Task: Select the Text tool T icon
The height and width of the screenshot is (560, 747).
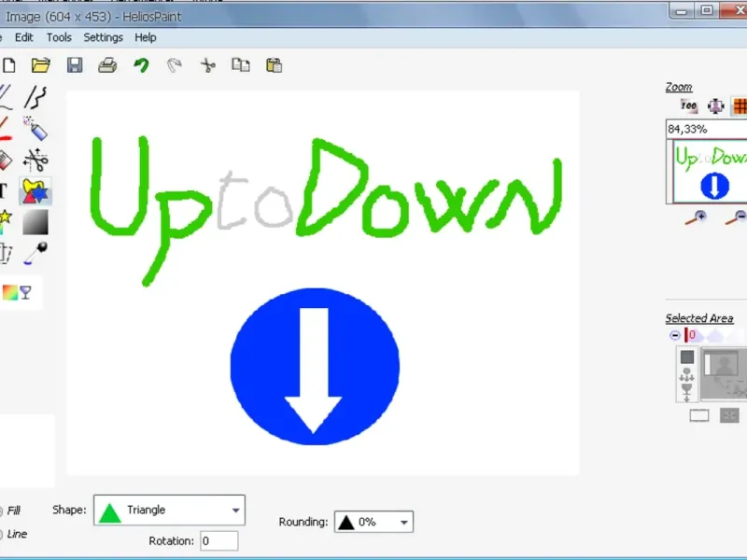Action: [x=4, y=191]
